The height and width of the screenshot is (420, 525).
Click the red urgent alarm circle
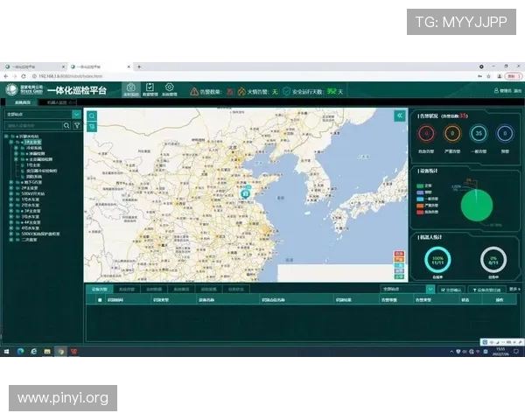pyautogui.click(x=426, y=133)
